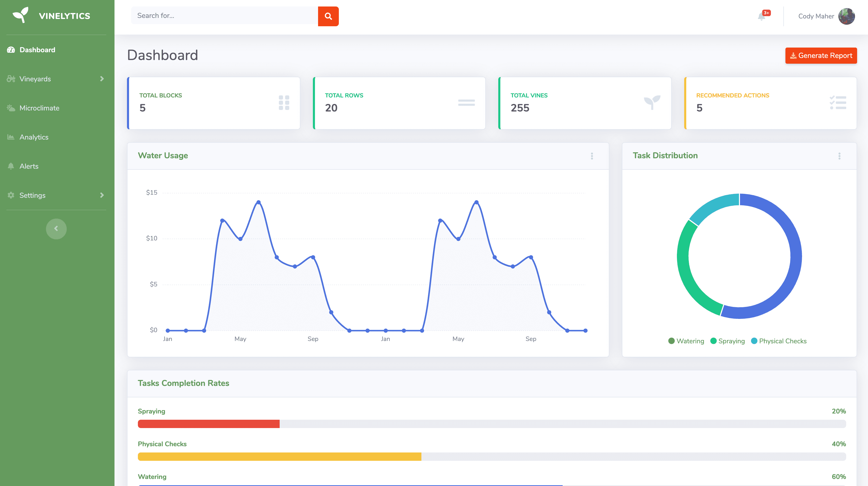Click the Total Vines seedling icon

pos(652,102)
